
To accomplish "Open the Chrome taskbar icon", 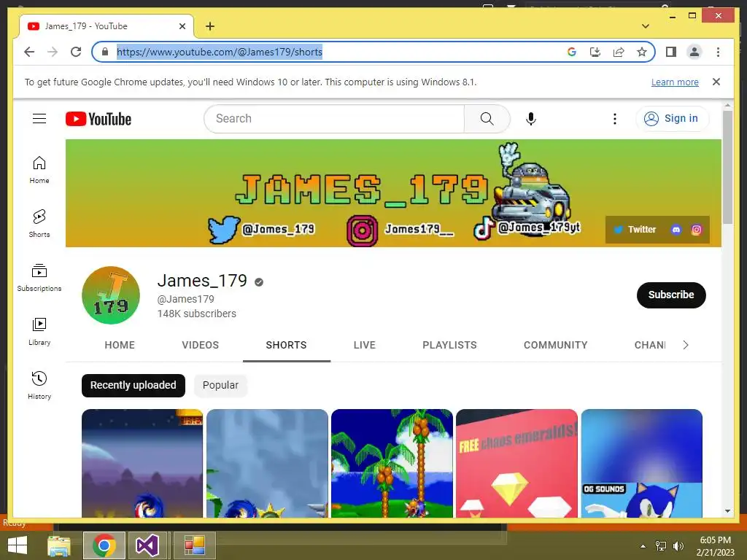I will 104,545.
